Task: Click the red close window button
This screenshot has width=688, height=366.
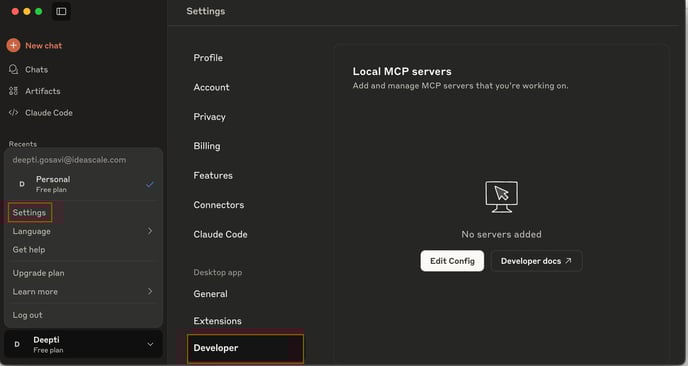Action: point(15,11)
